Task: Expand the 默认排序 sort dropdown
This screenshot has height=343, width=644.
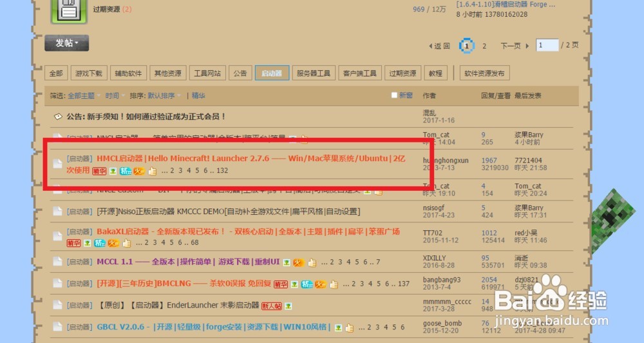Action: 164,96
